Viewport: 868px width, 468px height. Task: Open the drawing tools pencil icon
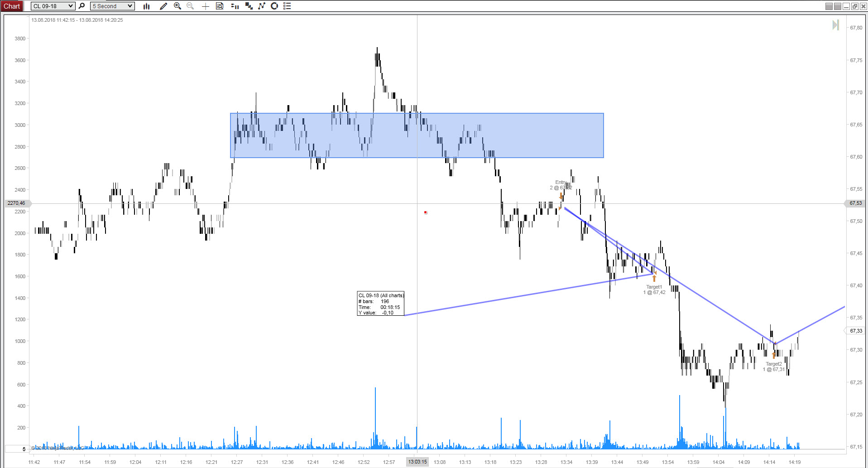point(163,6)
